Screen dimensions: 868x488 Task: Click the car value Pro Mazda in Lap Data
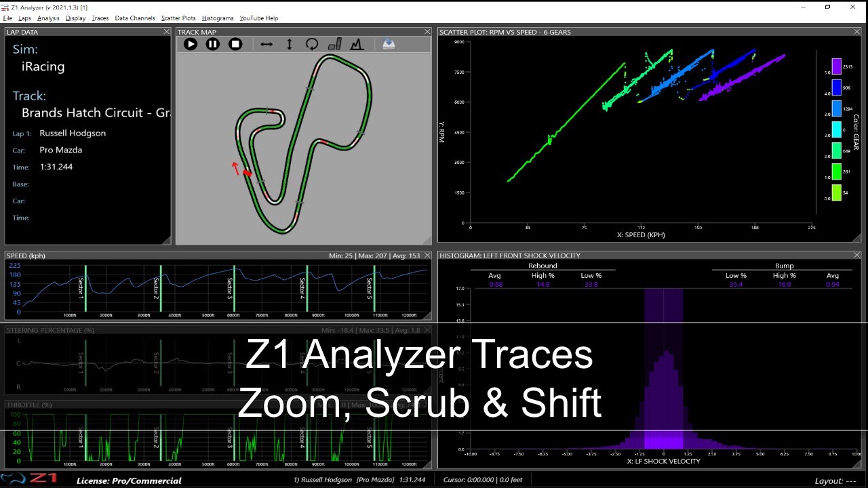click(x=61, y=150)
